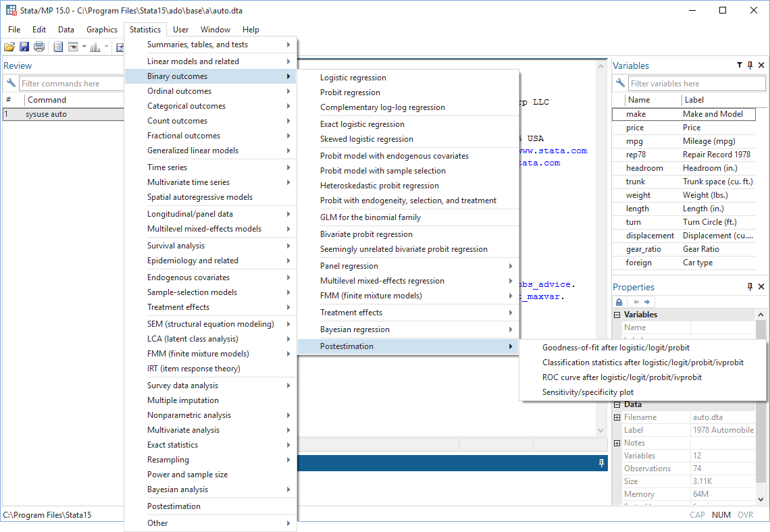This screenshot has height=532, width=770.
Task: Collapse the Data section in Properties
Action: coord(617,404)
